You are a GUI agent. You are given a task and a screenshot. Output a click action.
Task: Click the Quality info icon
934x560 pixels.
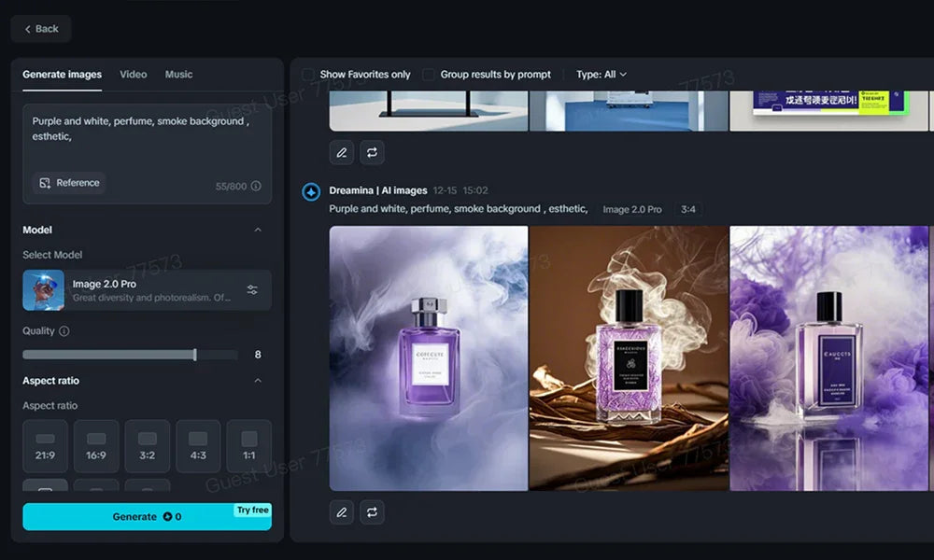point(64,331)
